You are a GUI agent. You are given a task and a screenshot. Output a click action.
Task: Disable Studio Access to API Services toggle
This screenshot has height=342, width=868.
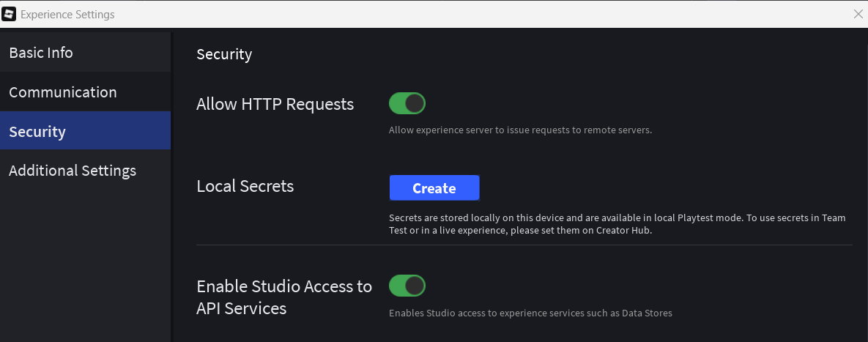tap(407, 286)
